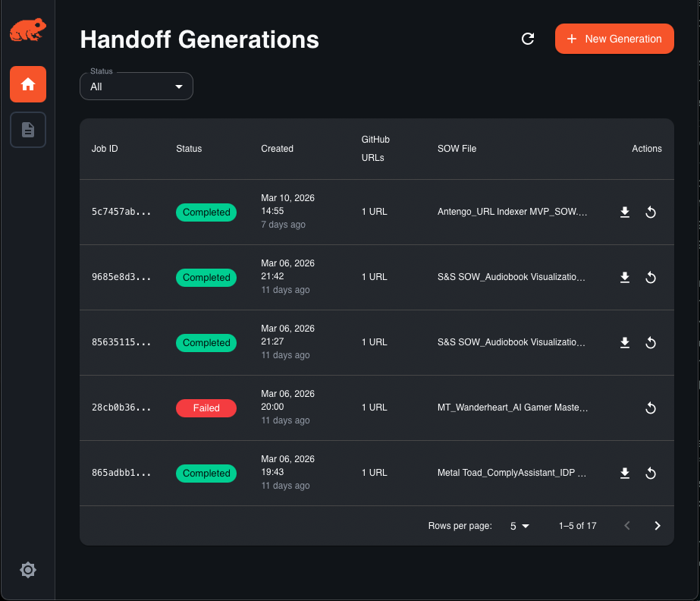Click Mar 06, 2026 21:27 date
This screenshot has width=700, height=601.
[x=287, y=335]
